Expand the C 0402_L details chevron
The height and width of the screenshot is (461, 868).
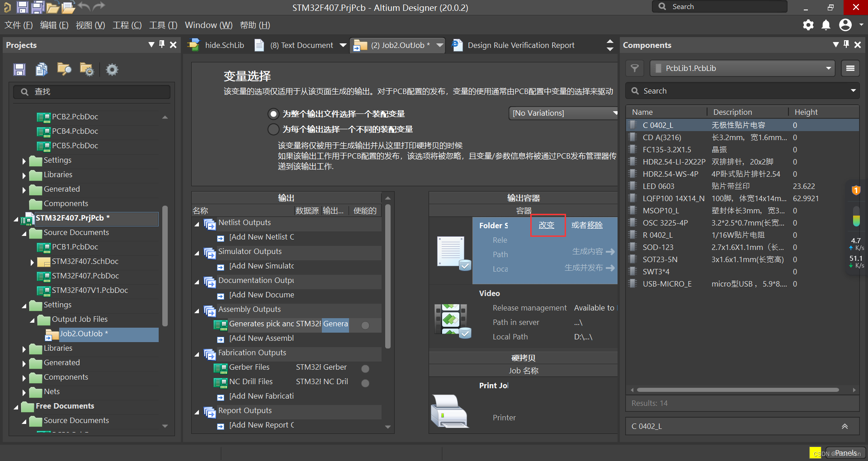pos(844,426)
